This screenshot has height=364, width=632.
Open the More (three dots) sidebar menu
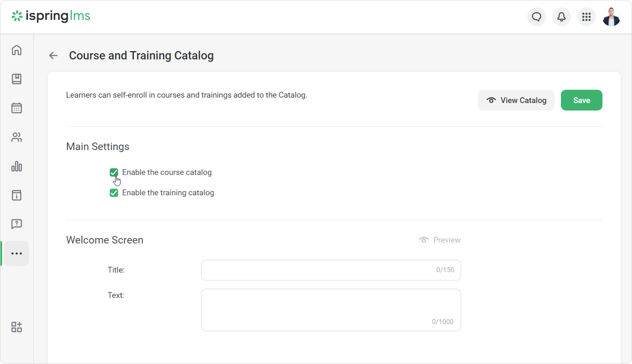[17, 253]
